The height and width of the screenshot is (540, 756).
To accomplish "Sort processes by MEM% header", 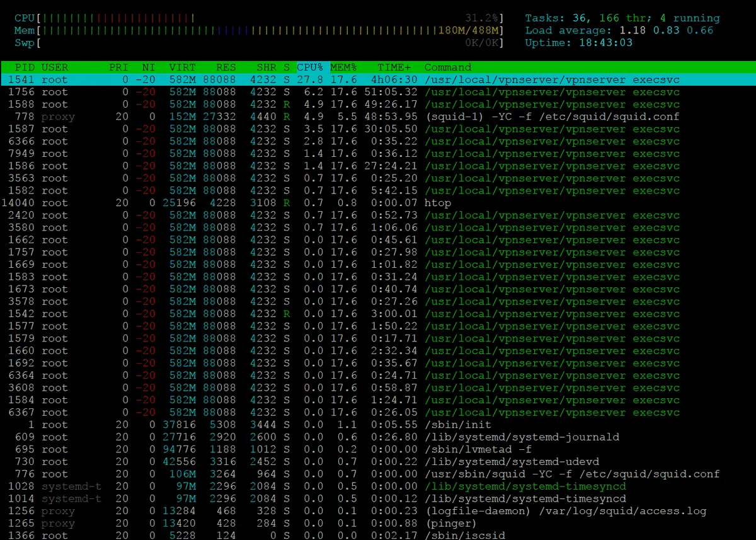I will (344, 67).
